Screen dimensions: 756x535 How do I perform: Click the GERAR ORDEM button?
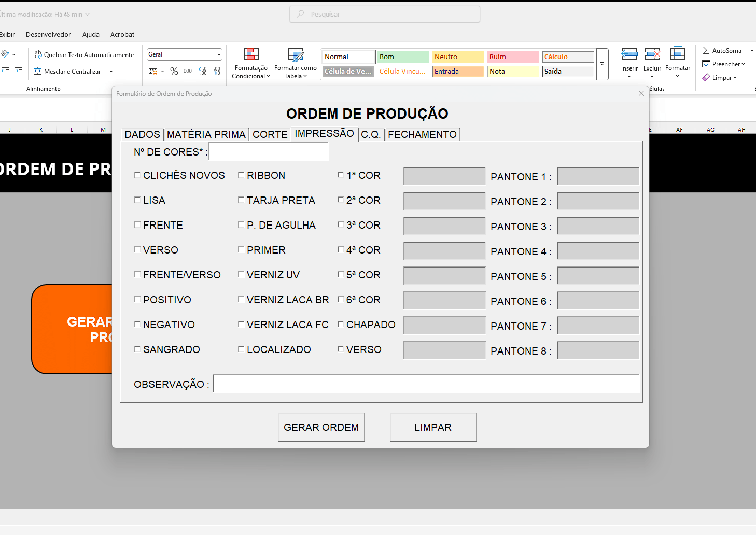(321, 427)
